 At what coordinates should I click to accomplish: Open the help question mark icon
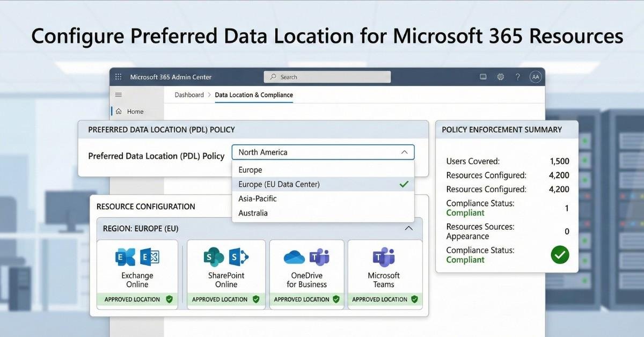click(517, 77)
